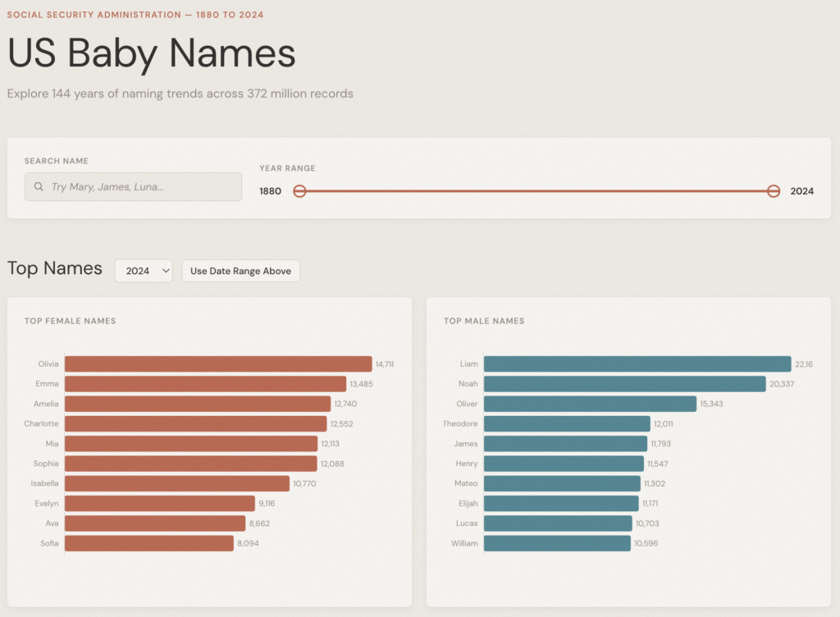Click the search magnifier icon
The width and height of the screenshot is (840, 617).
[39, 187]
